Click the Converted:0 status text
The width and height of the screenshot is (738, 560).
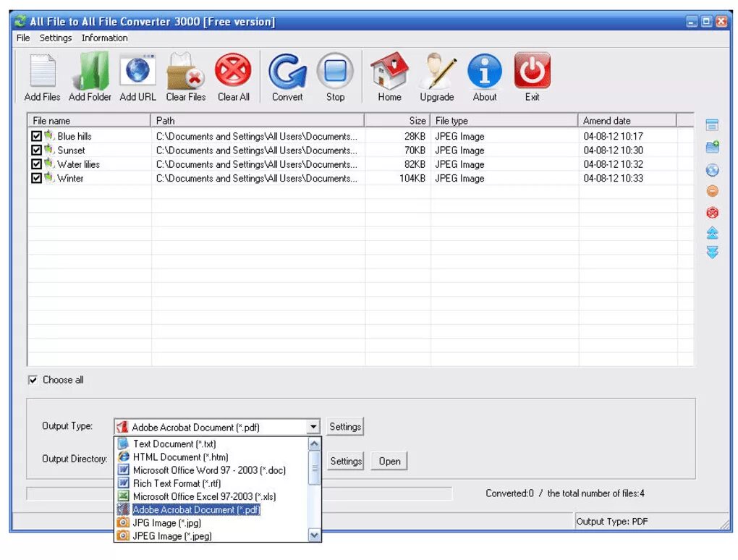pyautogui.click(x=510, y=493)
